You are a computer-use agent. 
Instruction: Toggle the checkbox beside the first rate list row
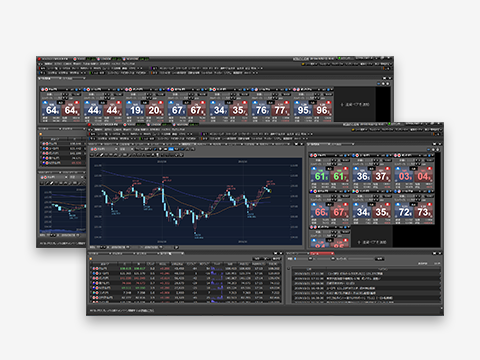[x=91, y=268]
